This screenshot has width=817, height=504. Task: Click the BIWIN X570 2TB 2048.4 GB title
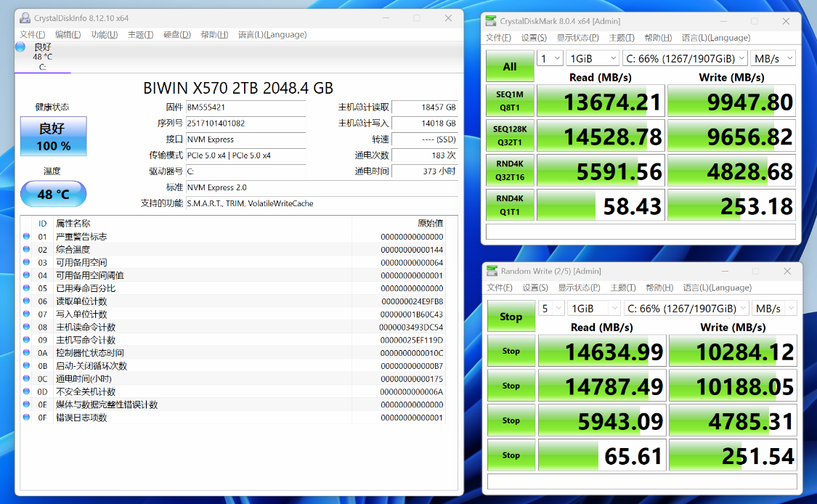(x=238, y=88)
